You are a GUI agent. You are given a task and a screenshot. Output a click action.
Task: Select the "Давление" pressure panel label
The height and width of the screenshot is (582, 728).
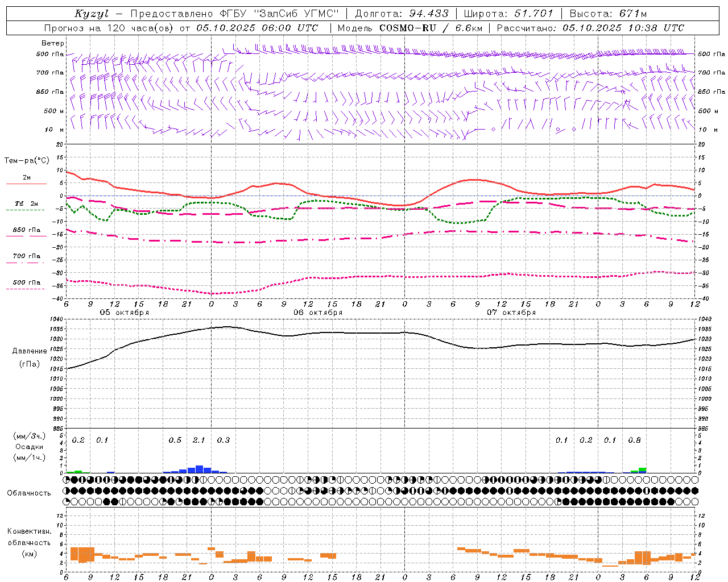[30, 351]
